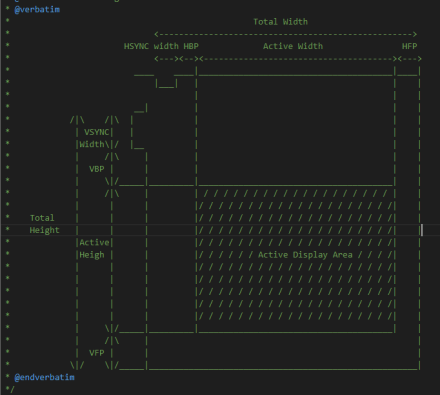Click the 'Heigh' label text
The width and height of the screenshot is (440, 395).
click(92, 255)
